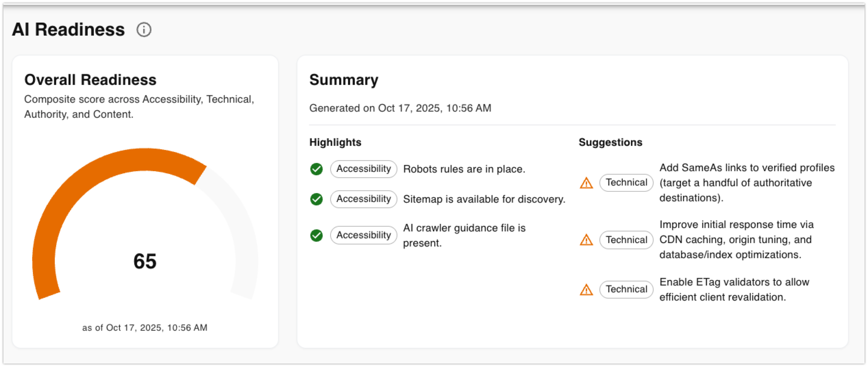Image resolution: width=868 pixels, height=367 pixels.
Task: Click warning triangle beside ETag validators suggestion
Action: (x=586, y=290)
